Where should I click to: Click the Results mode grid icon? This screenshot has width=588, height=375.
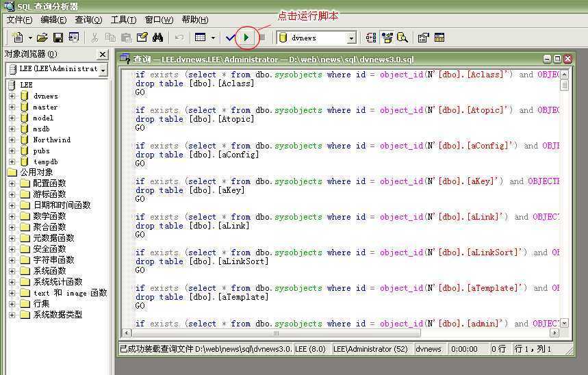click(x=201, y=38)
